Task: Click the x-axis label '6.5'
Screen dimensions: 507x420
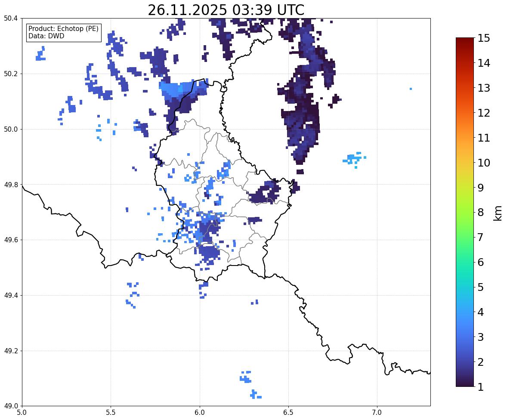Action: 288,413
